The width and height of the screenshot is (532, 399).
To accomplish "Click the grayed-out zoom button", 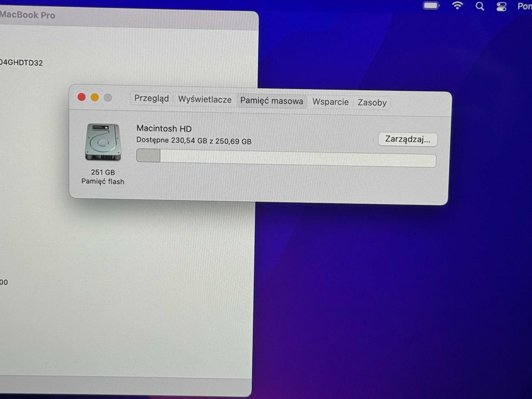I will click(108, 97).
